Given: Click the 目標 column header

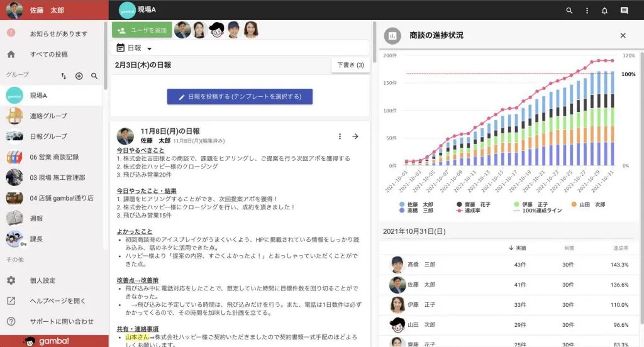Looking at the screenshot, I should (x=569, y=248).
